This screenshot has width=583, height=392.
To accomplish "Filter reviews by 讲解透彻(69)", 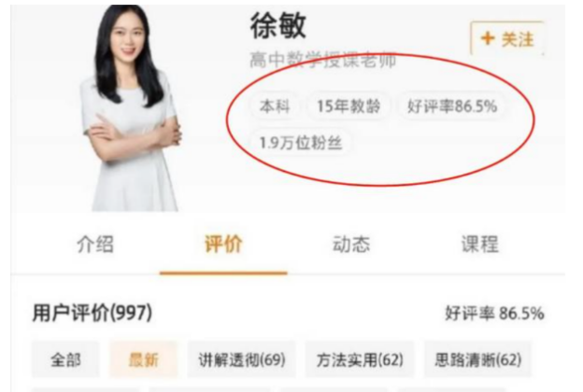I will [242, 359].
